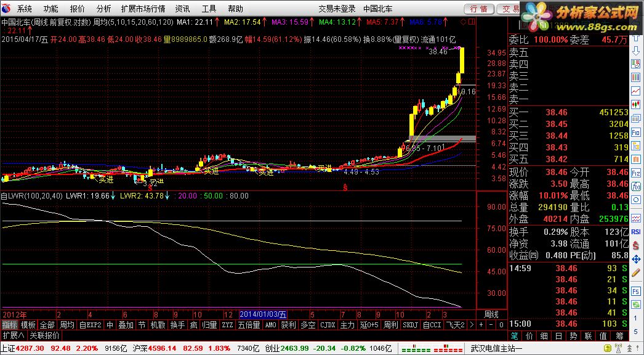Click the F12 icon in the sidebar
Screen dimensions: 644x355
[x=636, y=173]
